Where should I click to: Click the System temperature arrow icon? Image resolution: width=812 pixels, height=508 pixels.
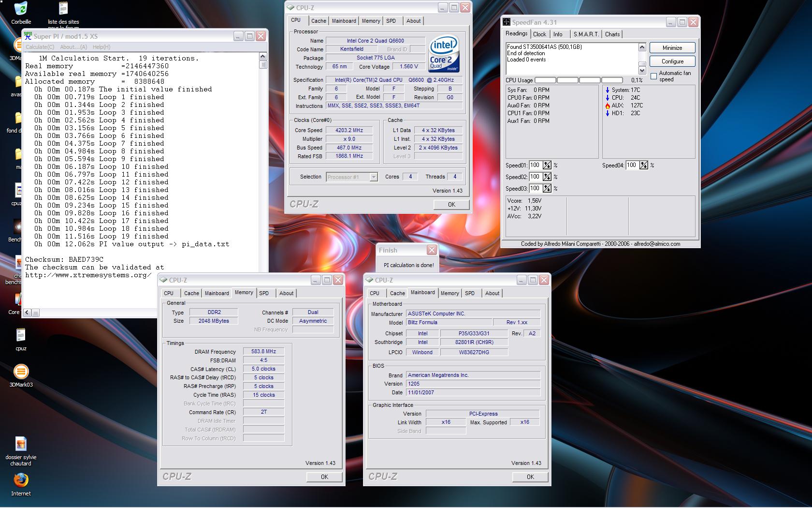(x=608, y=90)
